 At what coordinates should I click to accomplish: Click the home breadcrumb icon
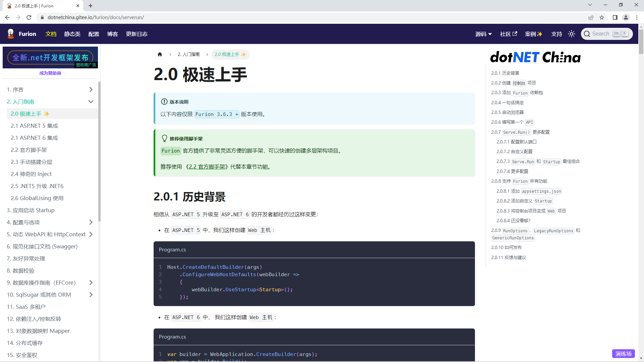[x=160, y=54]
